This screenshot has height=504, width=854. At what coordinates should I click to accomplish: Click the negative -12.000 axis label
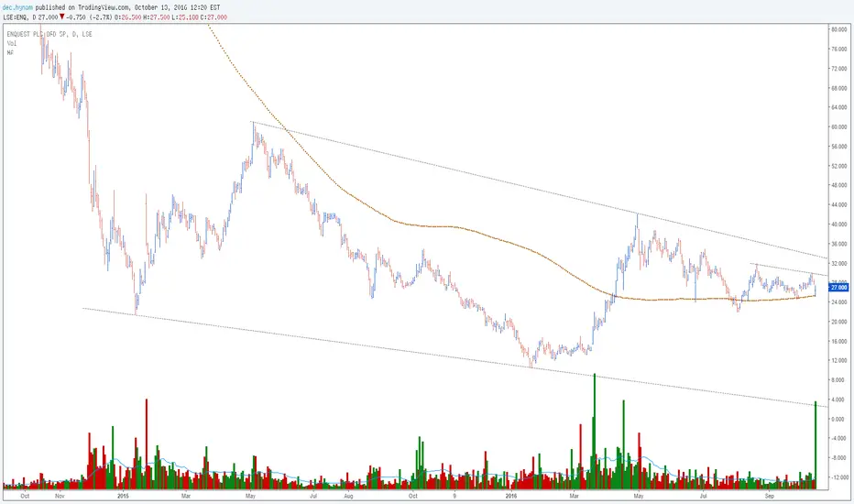[838, 477]
